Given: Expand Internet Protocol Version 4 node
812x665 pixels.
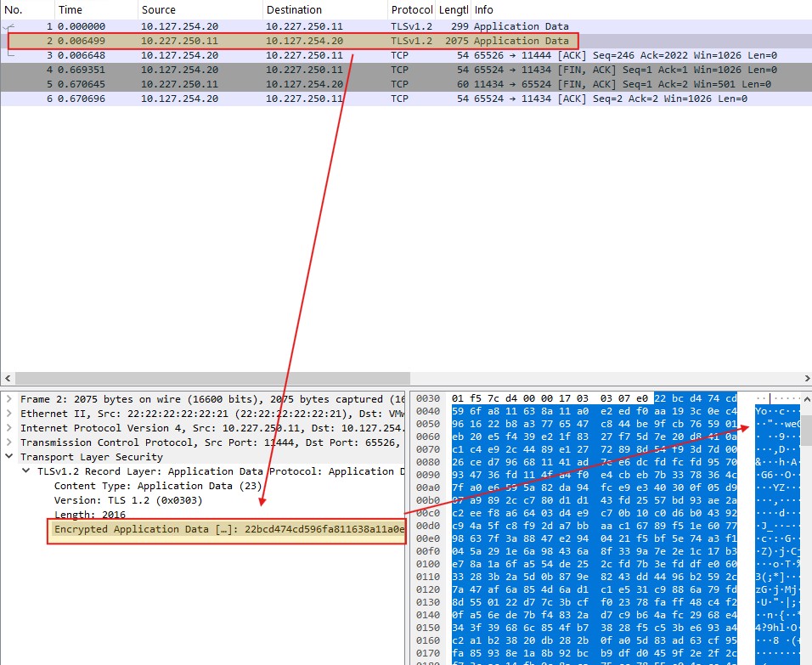Looking at the screenshot, I should point(8,428).
